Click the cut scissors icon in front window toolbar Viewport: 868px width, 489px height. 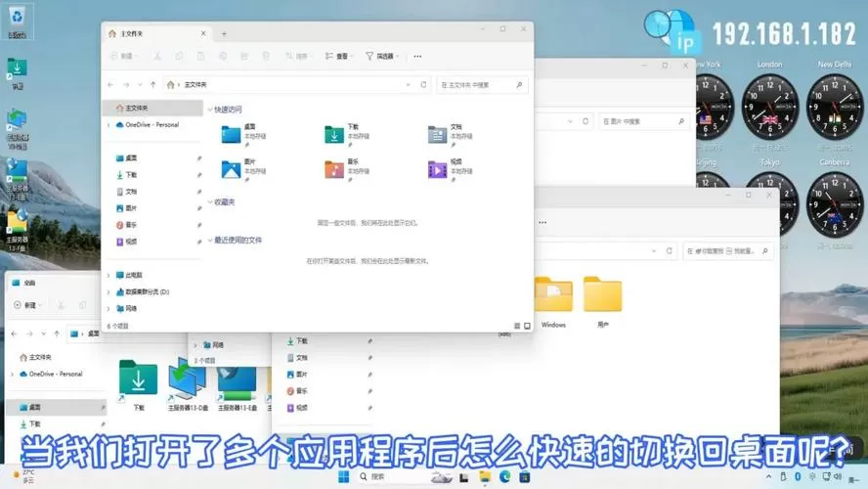[157, 56]
